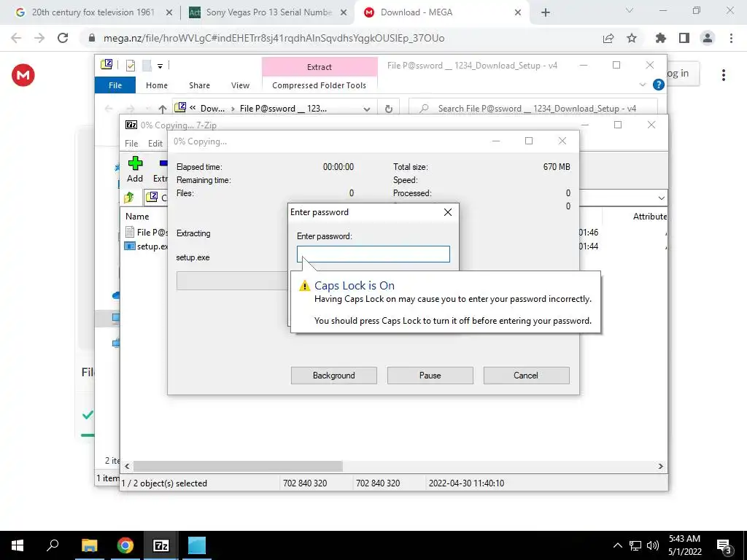Click the Name column header in 7-Zip

137,216
